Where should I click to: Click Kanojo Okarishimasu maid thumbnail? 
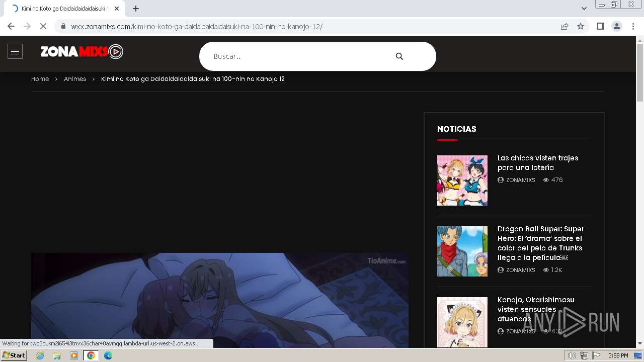pyautogui.click(x=462, y=322)
